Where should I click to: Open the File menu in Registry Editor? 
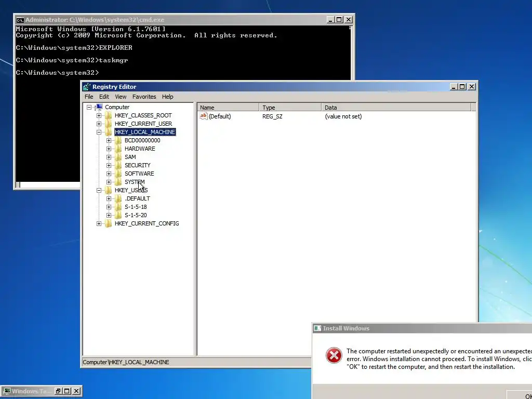89,97
